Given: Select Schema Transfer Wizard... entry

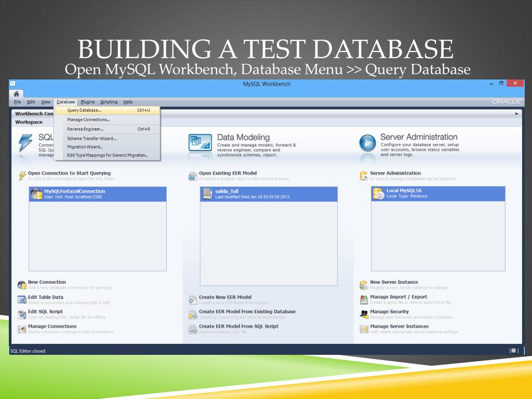Looking at the screenshot, I should 107,138.
